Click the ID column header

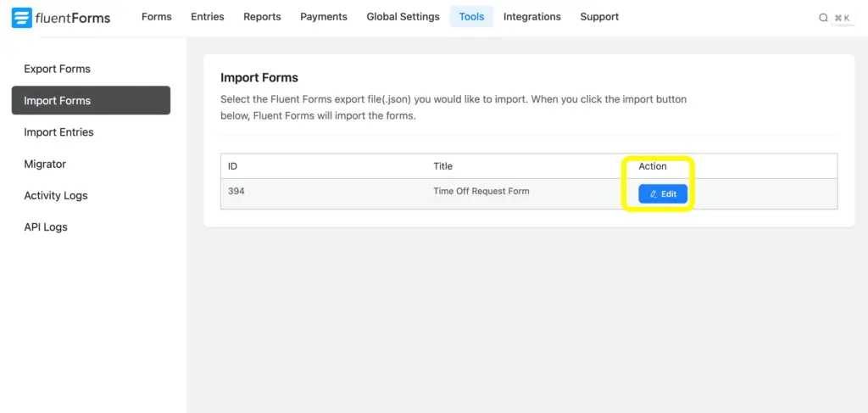coord(232,166)
